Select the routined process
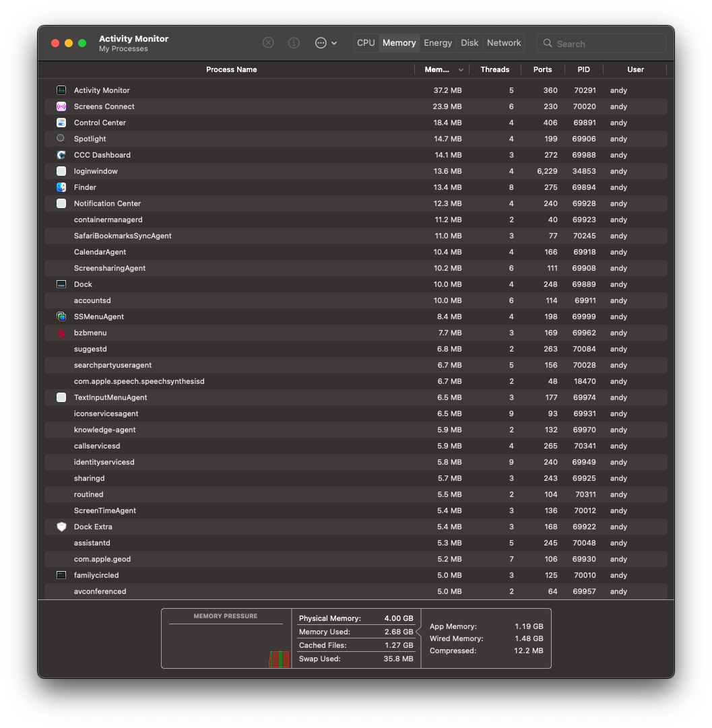712x728 pixels. tap(356, 494)
